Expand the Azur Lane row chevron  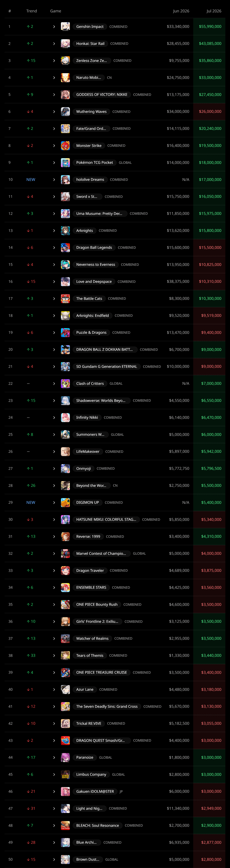tap(54, 689)
